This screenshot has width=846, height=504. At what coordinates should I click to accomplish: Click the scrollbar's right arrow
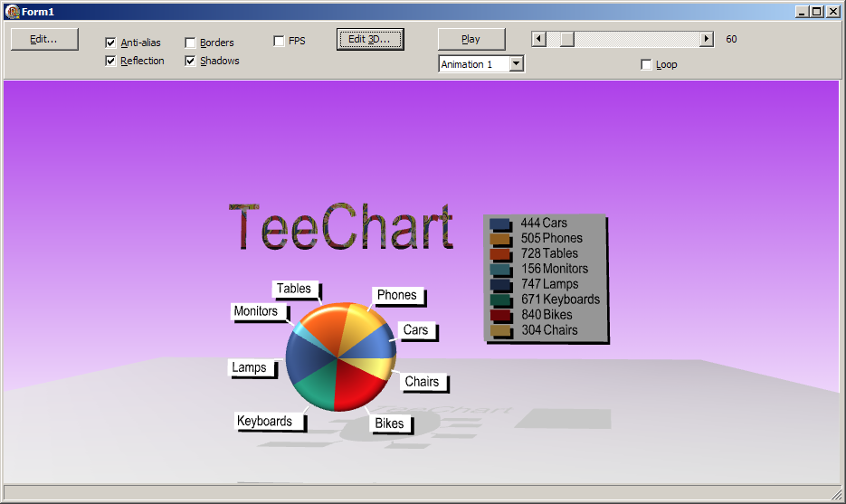click(707, 39)
